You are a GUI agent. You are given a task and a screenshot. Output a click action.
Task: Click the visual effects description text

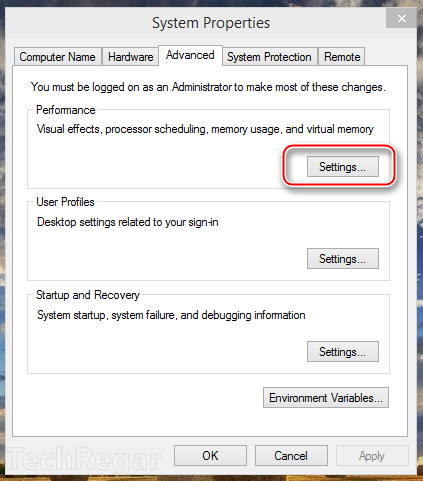[x=205, y=129]
